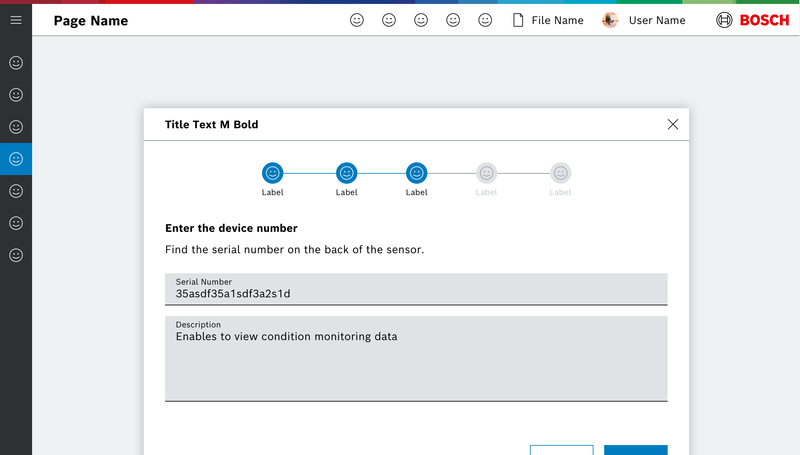Open the User Name profile menu
The height and width of the screenshot is (455, 800).
pyautogui.click(x=644, y=20)
